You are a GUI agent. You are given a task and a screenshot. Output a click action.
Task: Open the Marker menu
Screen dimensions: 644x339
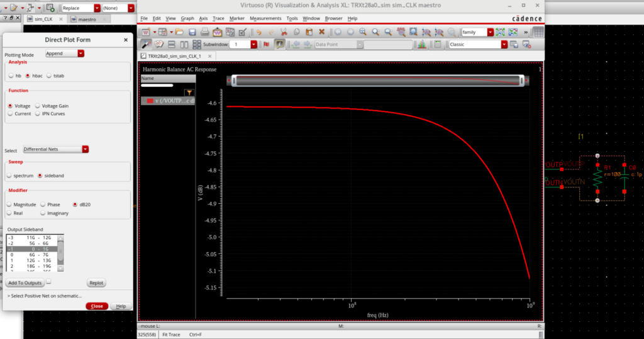point(236,18)
